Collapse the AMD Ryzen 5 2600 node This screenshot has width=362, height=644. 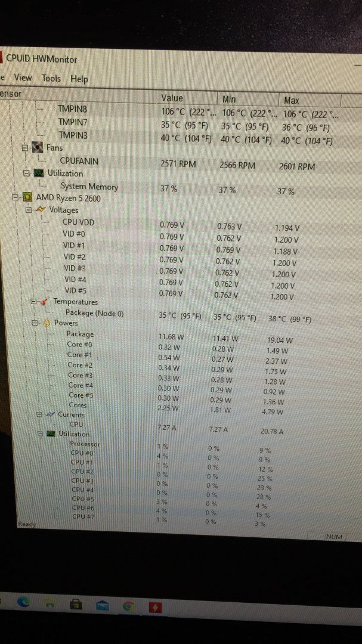[x=15, y=197]
